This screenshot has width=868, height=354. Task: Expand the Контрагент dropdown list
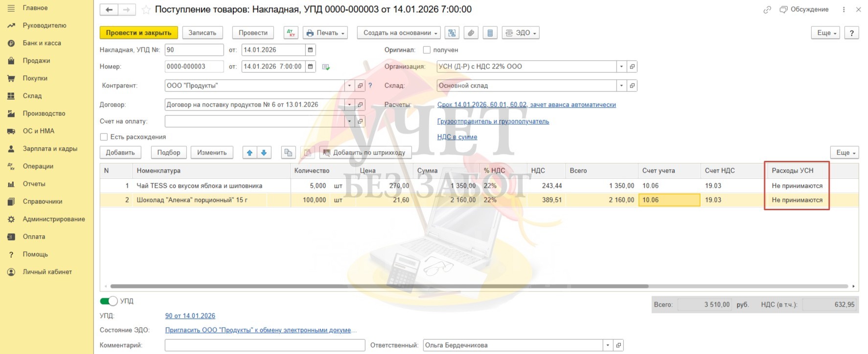pyautogui.click(x=349, y=86)
